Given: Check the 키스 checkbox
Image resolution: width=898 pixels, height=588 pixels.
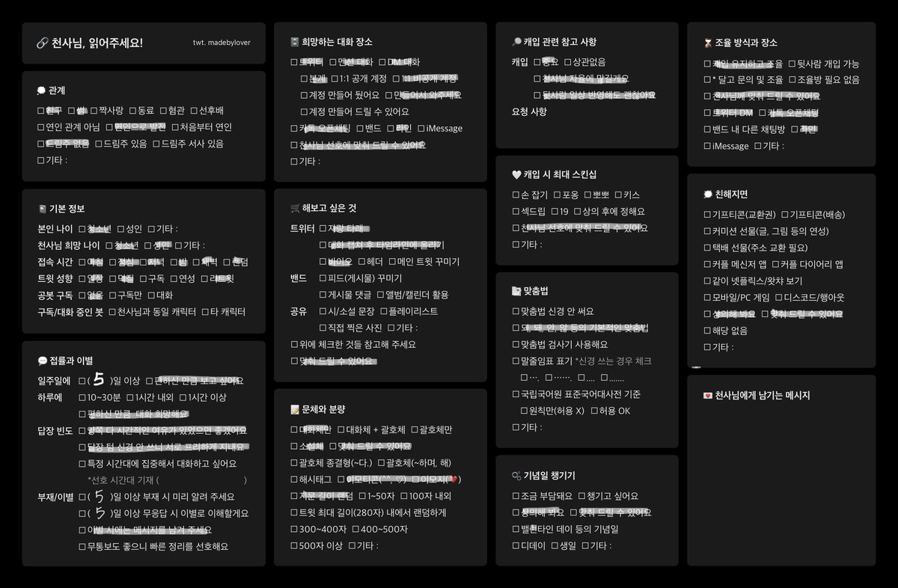Looking at the screenshot, I should [x=617, y=195].
